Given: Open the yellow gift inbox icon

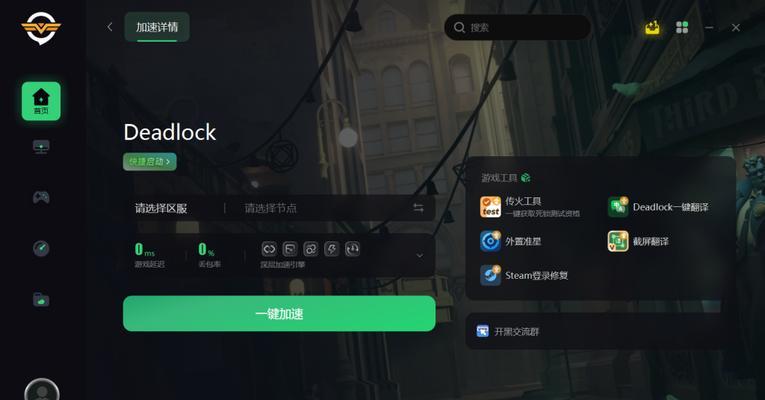Looking at the screenshot, I should pyautogui.click(x=652, y=27).
